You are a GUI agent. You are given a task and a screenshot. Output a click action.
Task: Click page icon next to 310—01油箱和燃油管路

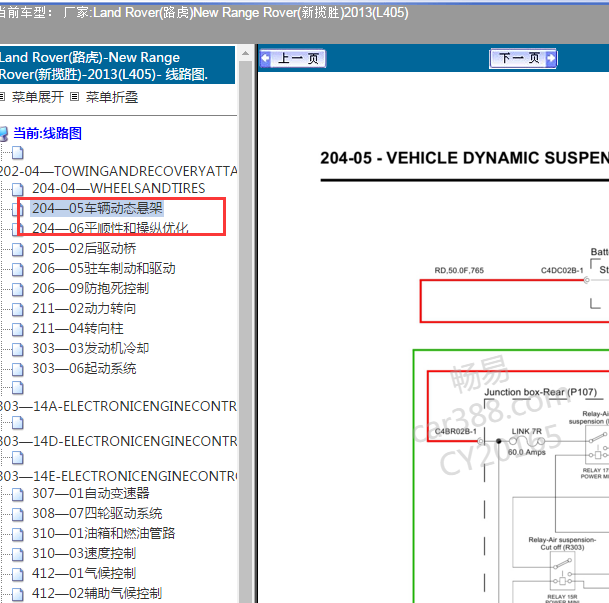tap(17, 534)
